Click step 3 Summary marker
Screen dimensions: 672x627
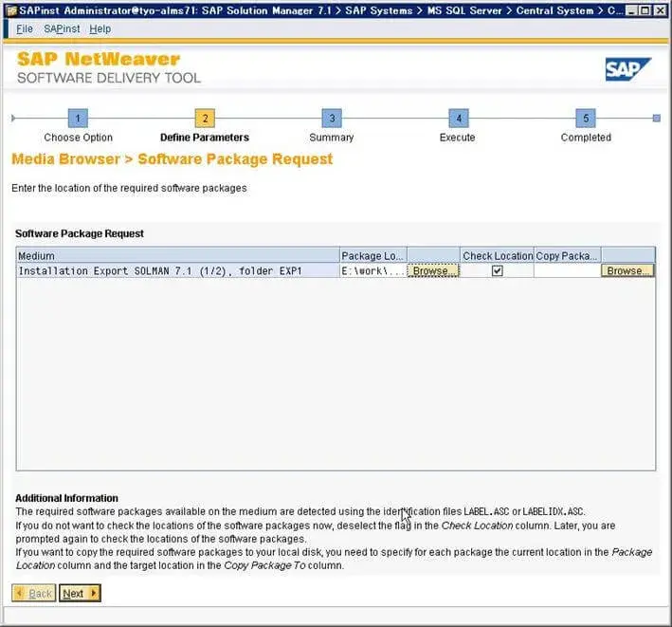pos(332,118)
